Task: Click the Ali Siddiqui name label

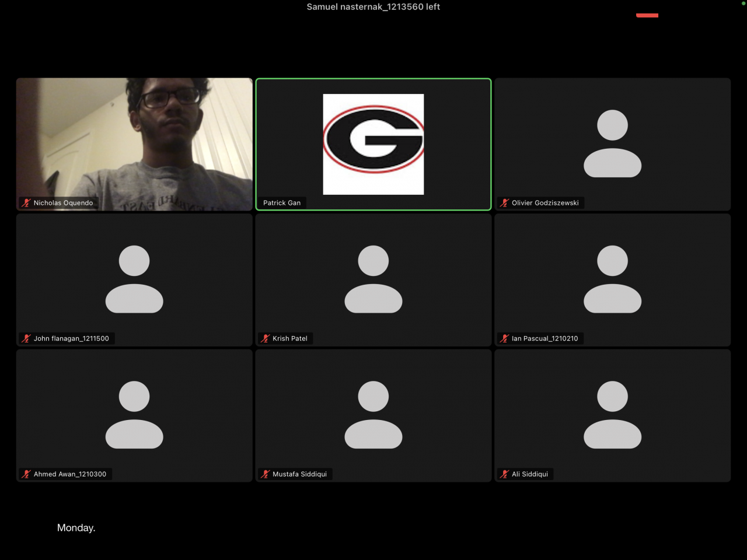Action: (530, 474)
